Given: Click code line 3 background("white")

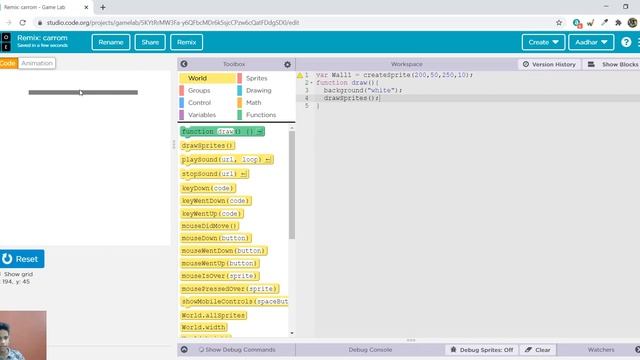Looking at the screenshot, I should pos(363,91).
